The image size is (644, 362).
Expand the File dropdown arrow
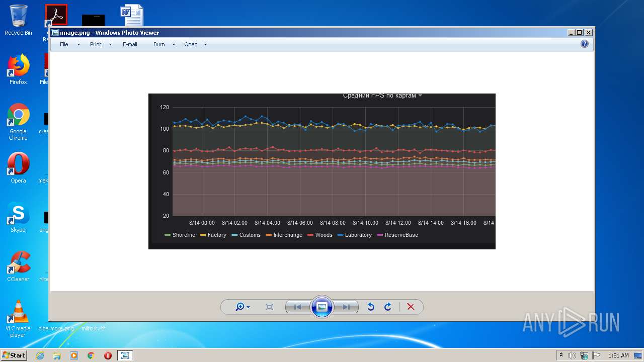pyautogui.click(x=78, y=45)
